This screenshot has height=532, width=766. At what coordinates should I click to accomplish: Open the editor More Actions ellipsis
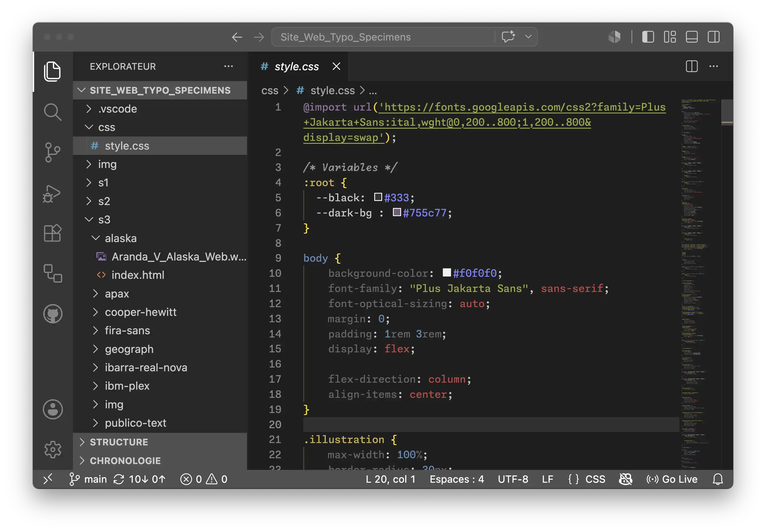(x=714, y=66)
